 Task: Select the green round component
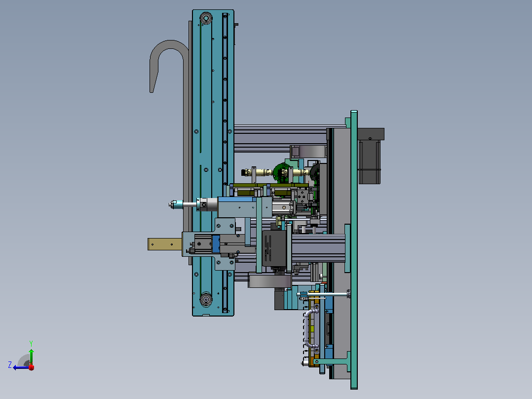(x=283, y=172)
